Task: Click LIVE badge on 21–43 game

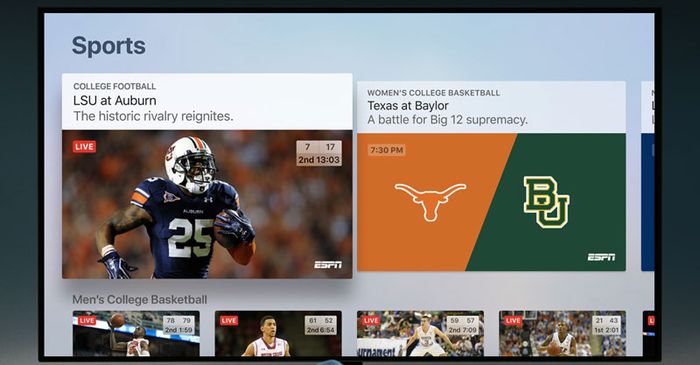Action: pyautogui.click(x=513, y=320)
